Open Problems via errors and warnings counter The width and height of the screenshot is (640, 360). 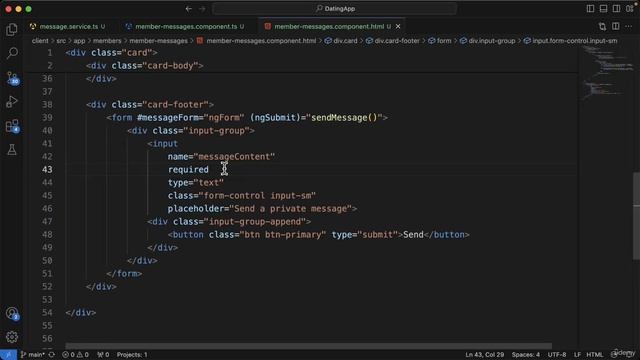[75, 355]
